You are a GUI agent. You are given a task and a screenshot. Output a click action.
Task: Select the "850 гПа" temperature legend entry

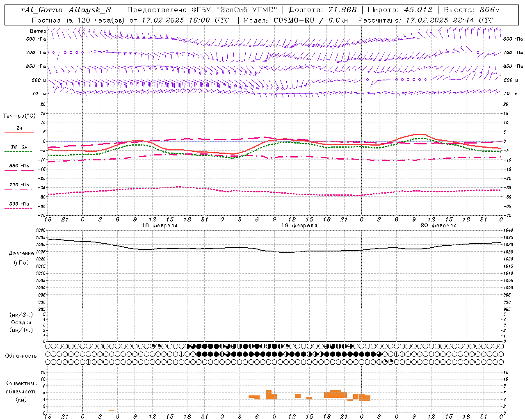tap(19, 166)
